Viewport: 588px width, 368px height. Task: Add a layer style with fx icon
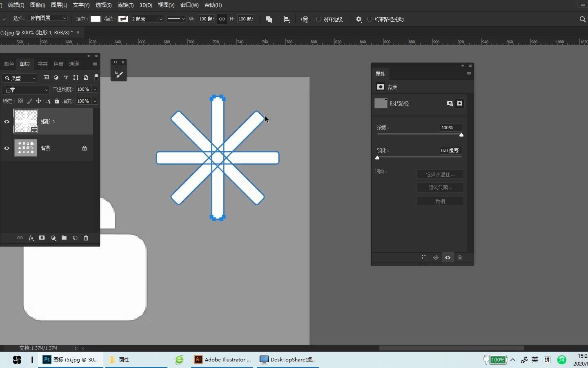click(31, 238)
